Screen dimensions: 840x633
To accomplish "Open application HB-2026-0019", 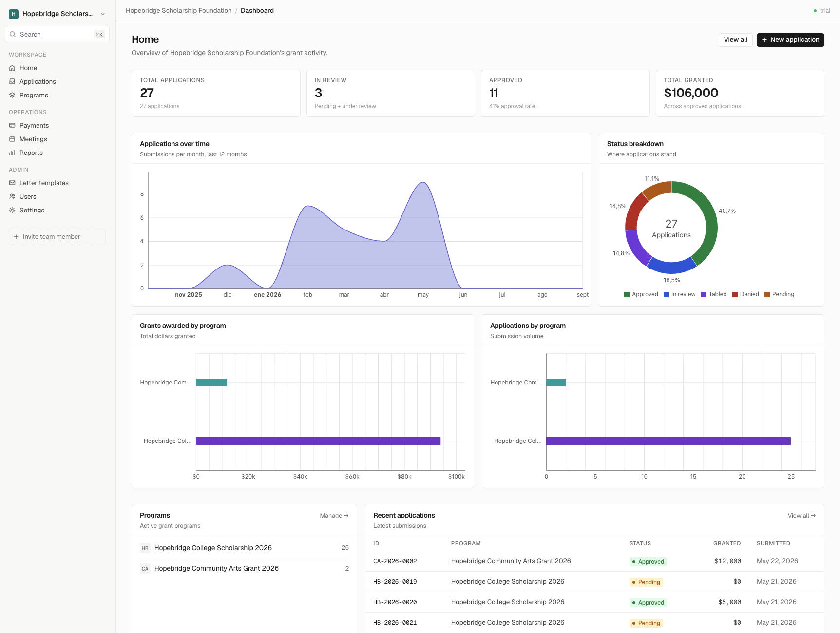I will (x=594, y=582).
